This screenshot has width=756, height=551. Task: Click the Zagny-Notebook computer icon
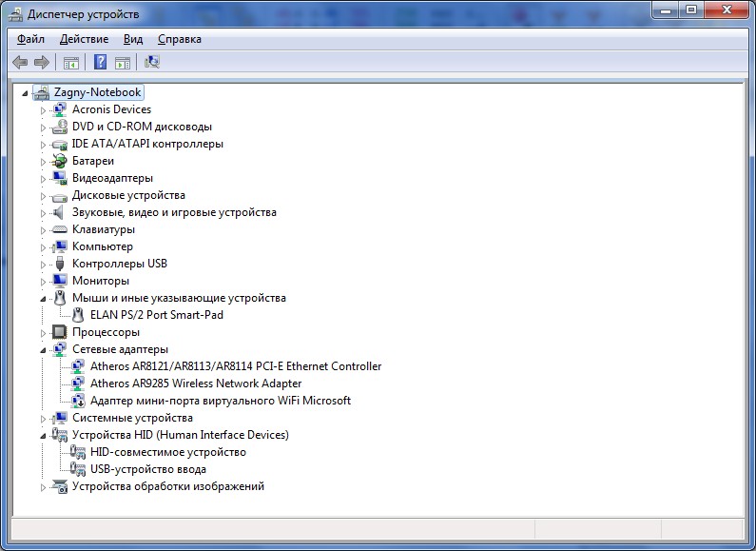tap(42, 92)
